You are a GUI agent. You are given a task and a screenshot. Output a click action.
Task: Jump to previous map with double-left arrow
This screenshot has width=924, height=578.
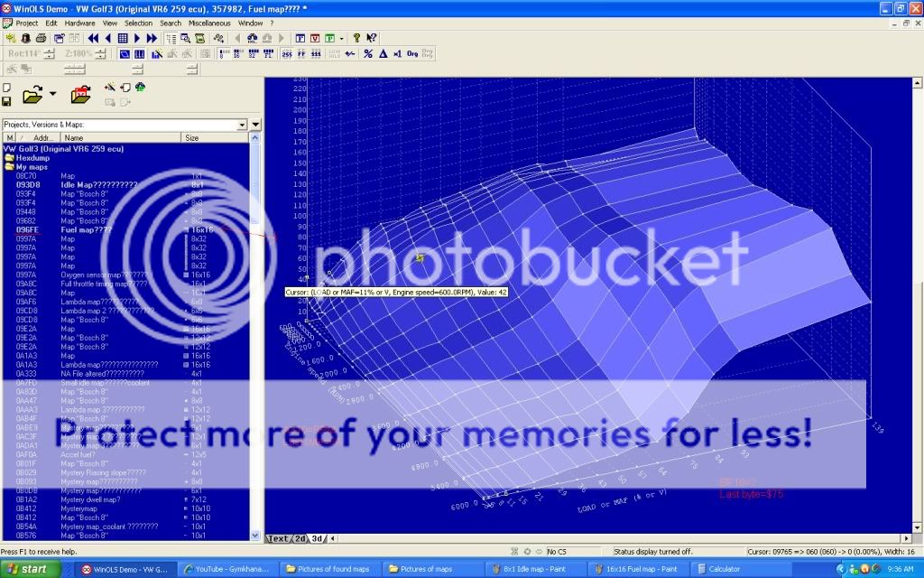(93, 38)
